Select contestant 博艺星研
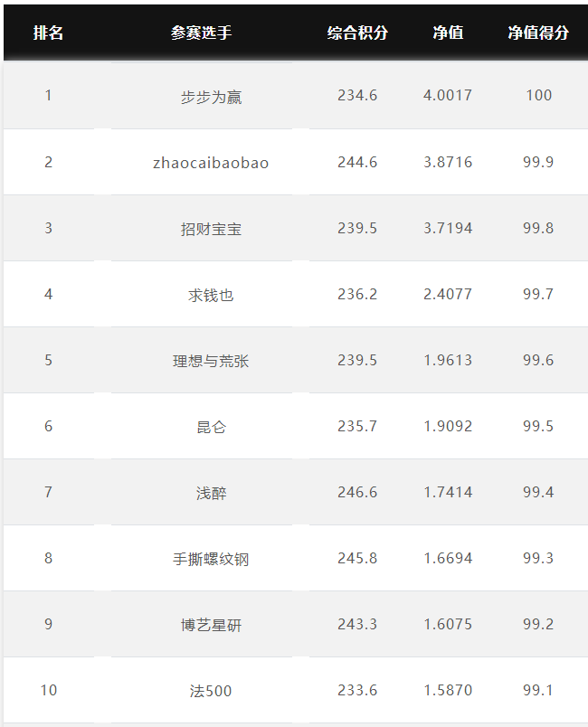 tap(211, 625)
